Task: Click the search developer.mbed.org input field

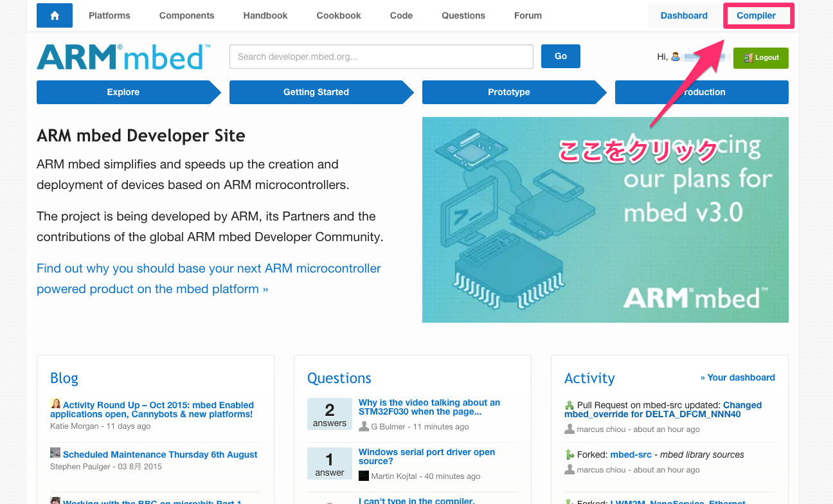Action: (381, 57)
